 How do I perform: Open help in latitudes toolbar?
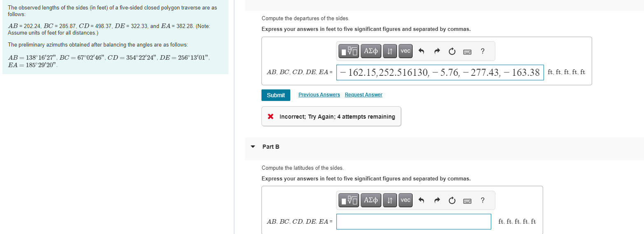[x=483, y=200]
